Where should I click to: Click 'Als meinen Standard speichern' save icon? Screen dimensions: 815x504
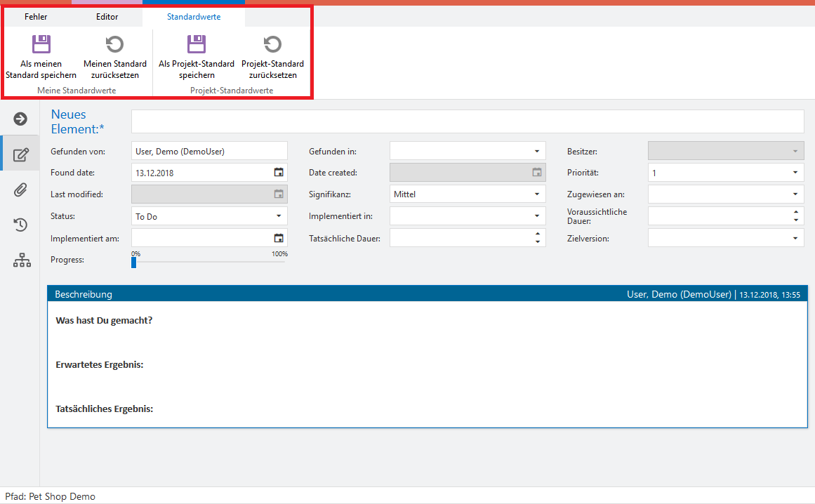(41, 45)
